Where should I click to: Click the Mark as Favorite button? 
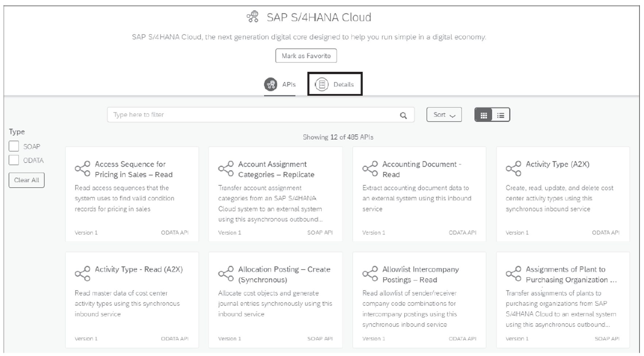tap(306, 56)
